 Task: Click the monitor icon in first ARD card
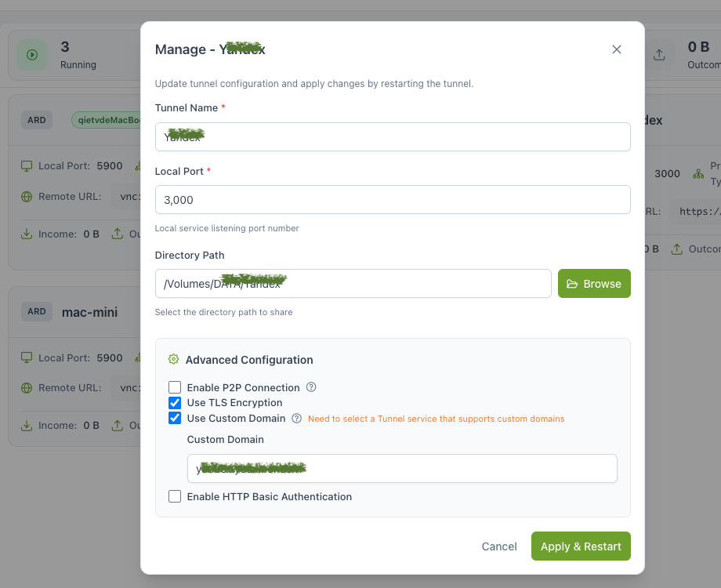(x=27, y=166)
